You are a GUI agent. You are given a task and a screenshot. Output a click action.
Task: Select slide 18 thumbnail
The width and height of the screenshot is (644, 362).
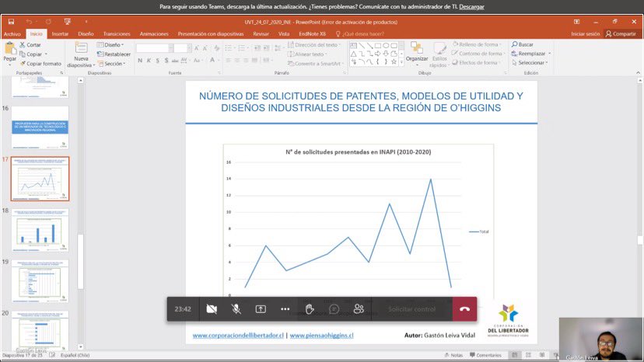[x=40, y=229]
